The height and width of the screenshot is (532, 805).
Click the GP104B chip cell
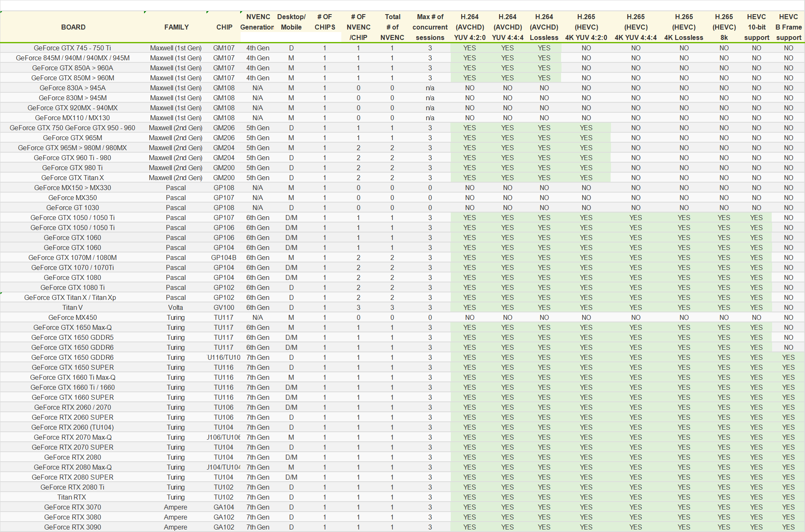pyautogui.click(x=224, y=257)
